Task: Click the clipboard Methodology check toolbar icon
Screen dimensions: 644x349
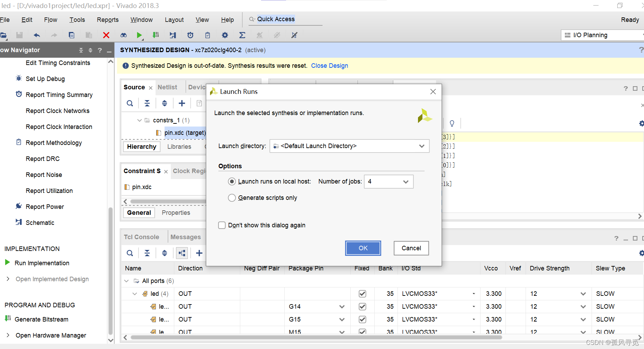Action: pos(208,35)
